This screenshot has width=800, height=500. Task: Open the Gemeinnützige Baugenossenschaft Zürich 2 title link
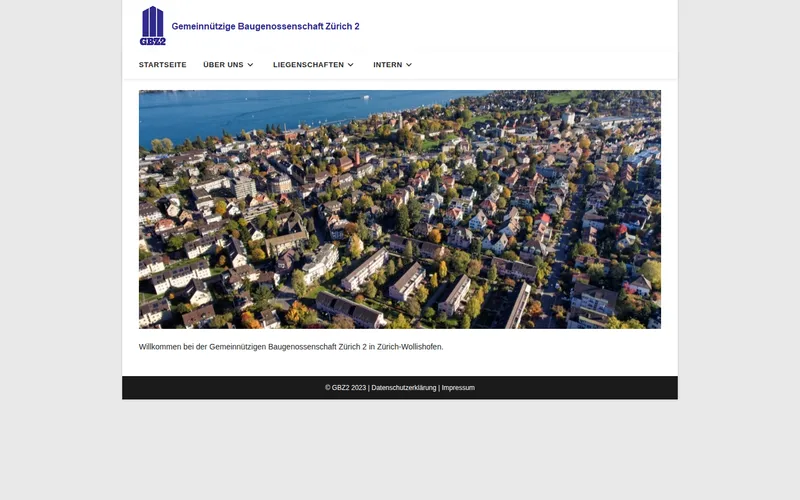point(265,26)
